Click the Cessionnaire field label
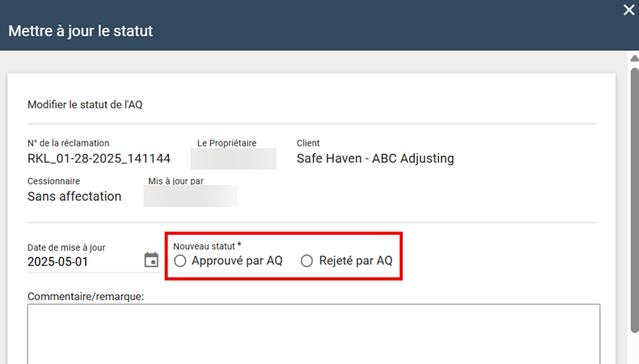The image size is (639, 364). (53, 181)
